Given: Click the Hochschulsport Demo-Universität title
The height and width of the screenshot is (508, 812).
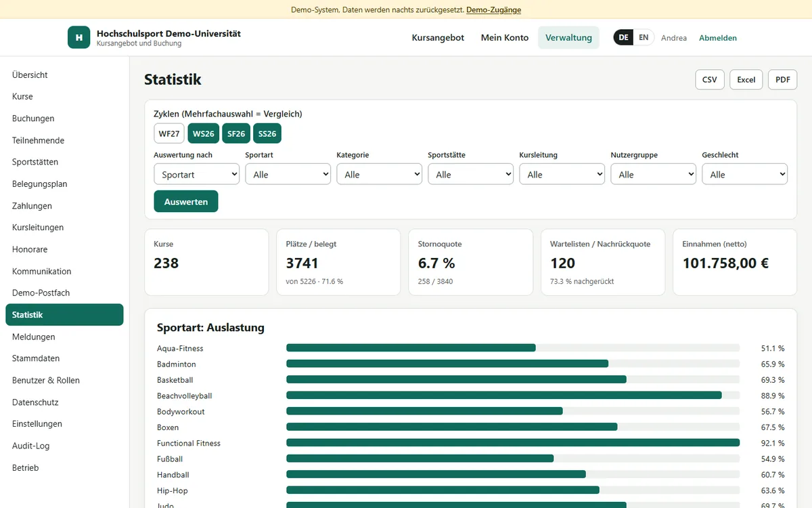Looking at the screenshot, I should [x=168, y=33].
